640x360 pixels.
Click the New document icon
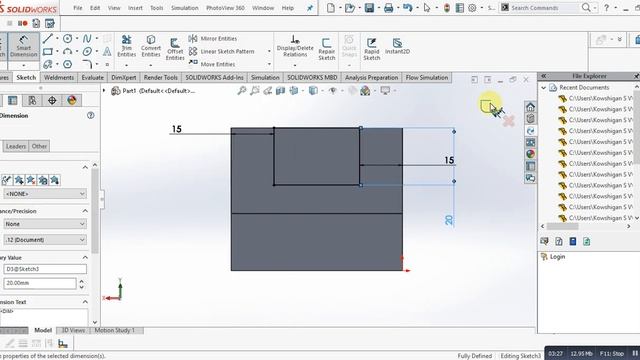[331, 8]
